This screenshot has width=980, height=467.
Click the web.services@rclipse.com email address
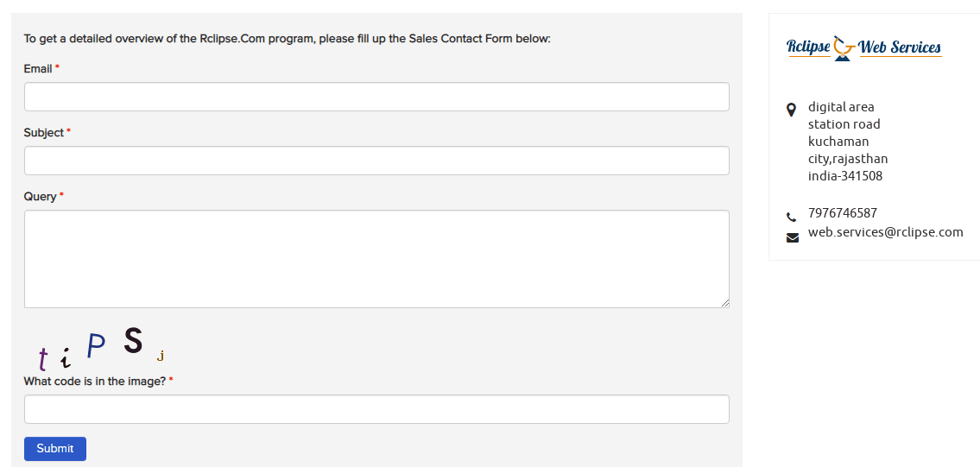886,232
